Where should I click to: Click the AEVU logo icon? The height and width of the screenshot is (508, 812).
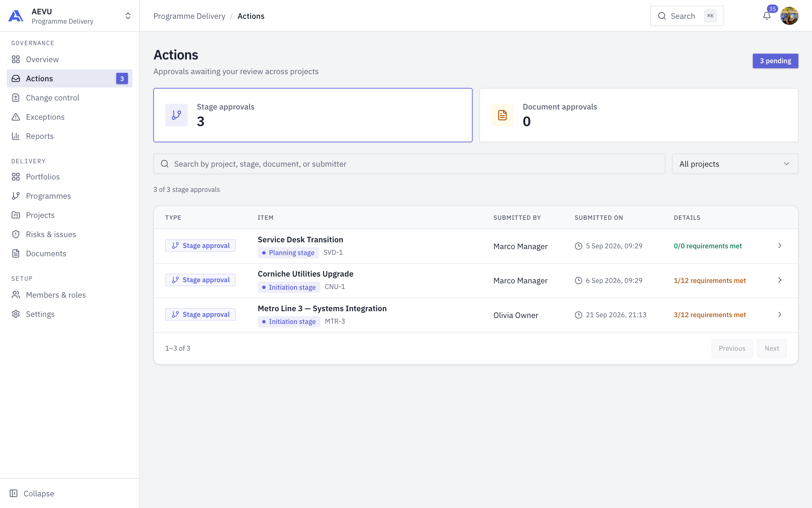(x=16, y=16)
